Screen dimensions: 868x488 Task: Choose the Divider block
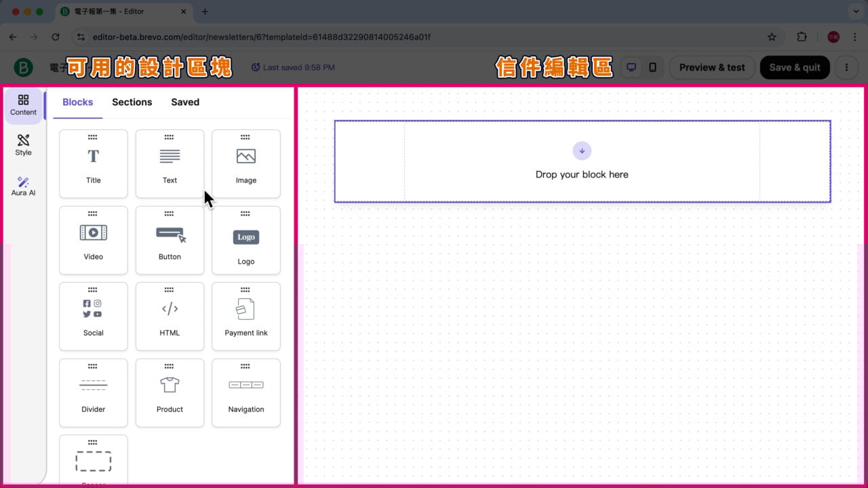coord(94,392)
